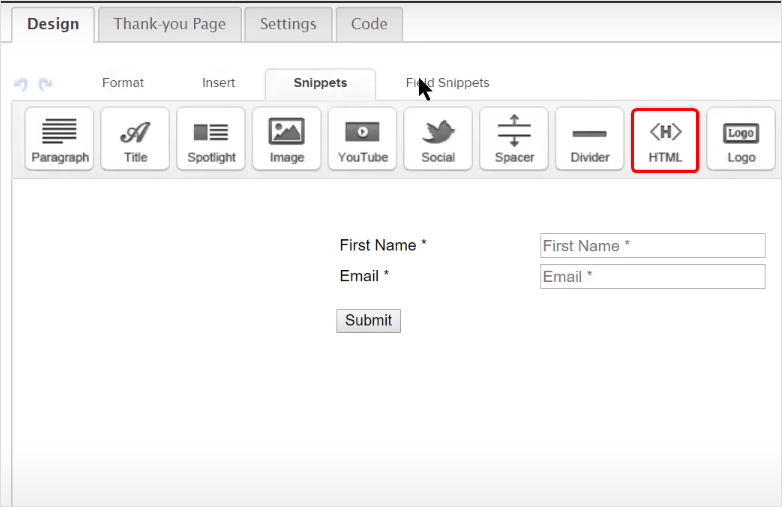Open the Code tab

coord(369,24)
